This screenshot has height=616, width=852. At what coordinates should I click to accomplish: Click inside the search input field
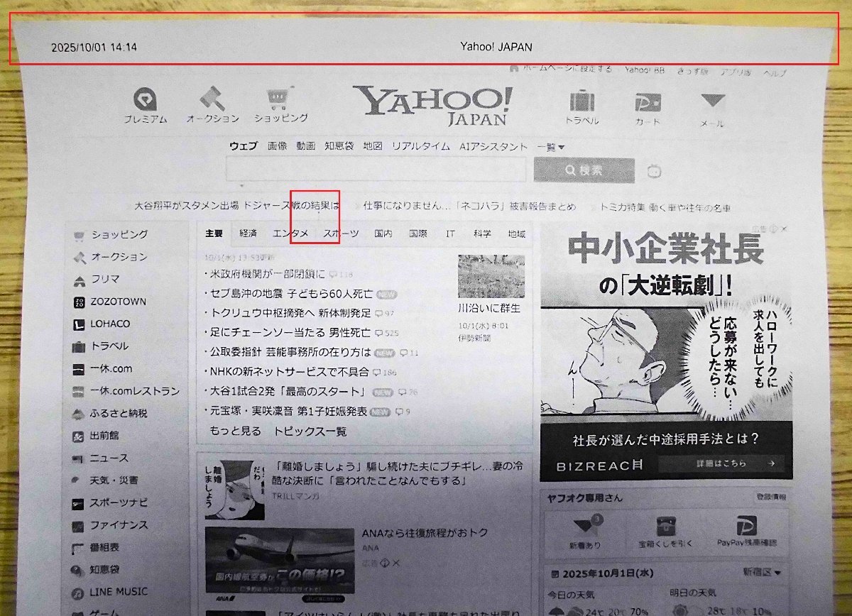tap(376, 169)
